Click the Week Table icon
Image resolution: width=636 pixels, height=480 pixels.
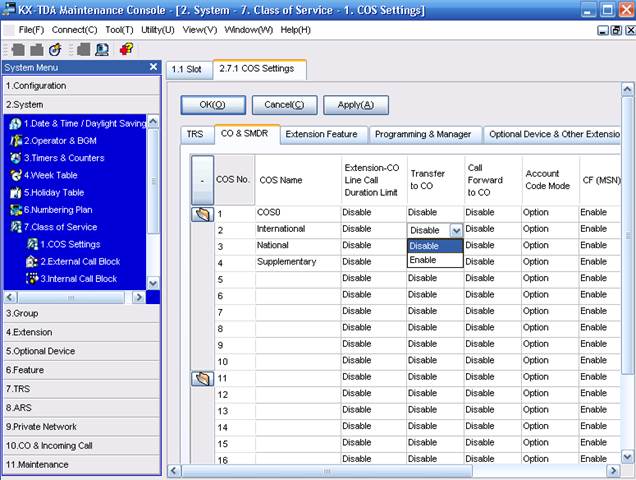point(16,175)
